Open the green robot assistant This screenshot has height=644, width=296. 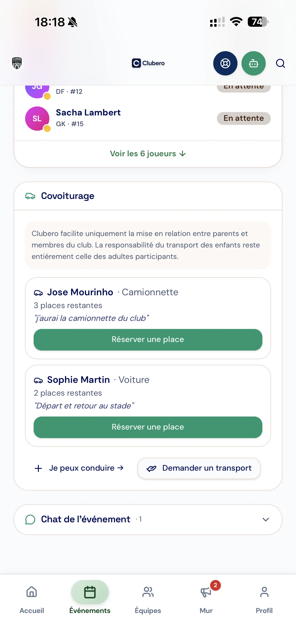point(253,63)
